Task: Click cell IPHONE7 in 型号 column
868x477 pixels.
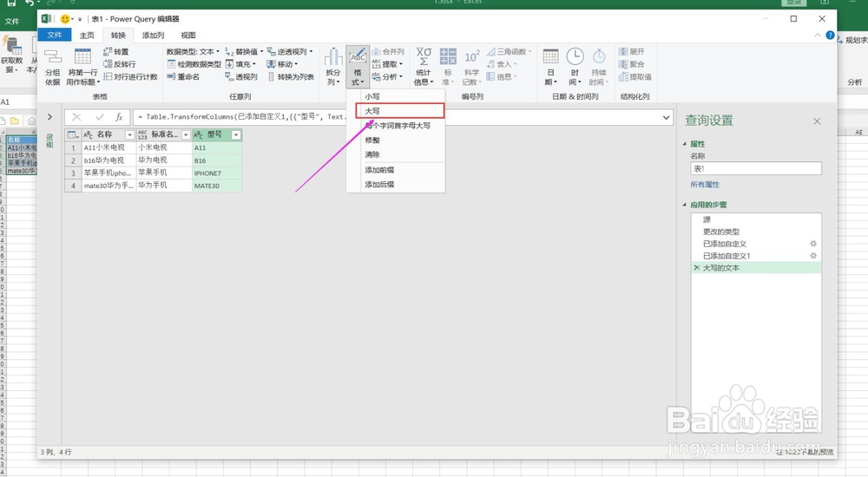Action: coord(217,173)
